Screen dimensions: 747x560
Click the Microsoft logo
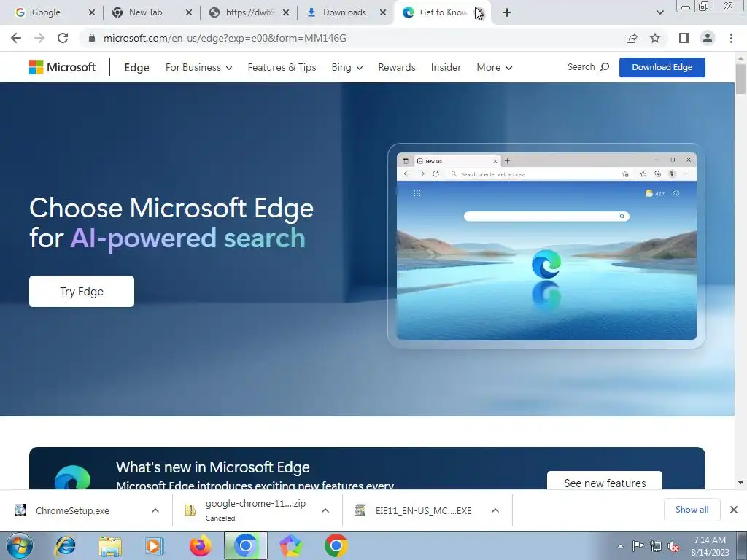point(63,67)
